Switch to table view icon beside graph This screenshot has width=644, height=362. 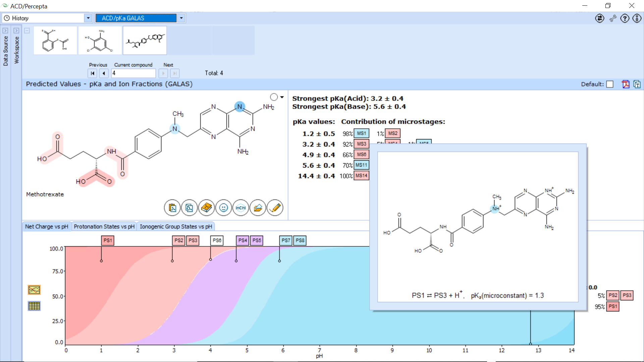click(x=34, y=306)
